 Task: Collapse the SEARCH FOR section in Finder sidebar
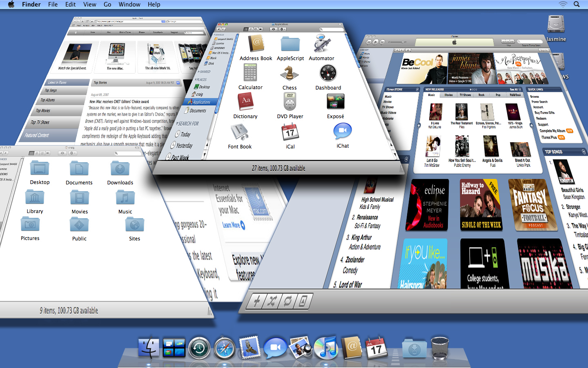[177, 123]
